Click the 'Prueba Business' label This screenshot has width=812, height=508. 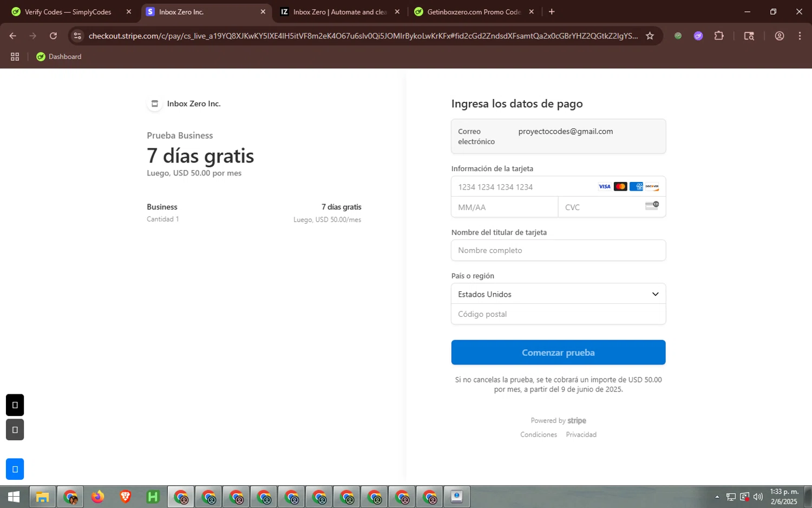180,135
